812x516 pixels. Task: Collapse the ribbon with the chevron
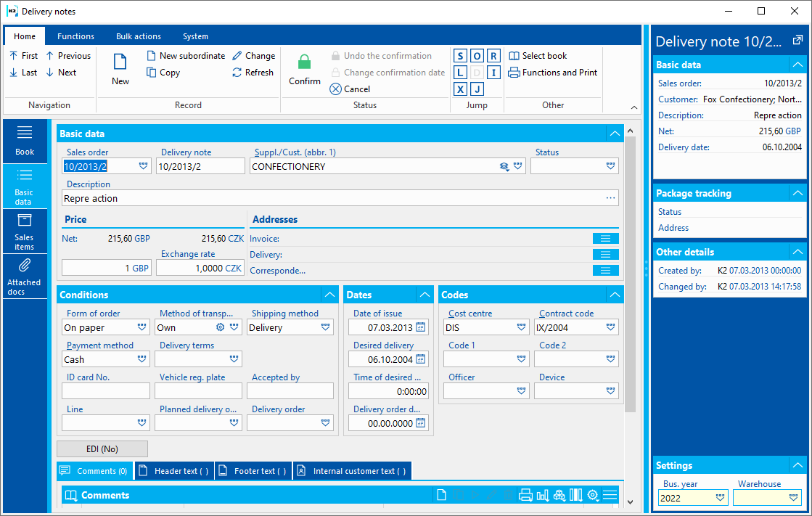click(634, 107)
